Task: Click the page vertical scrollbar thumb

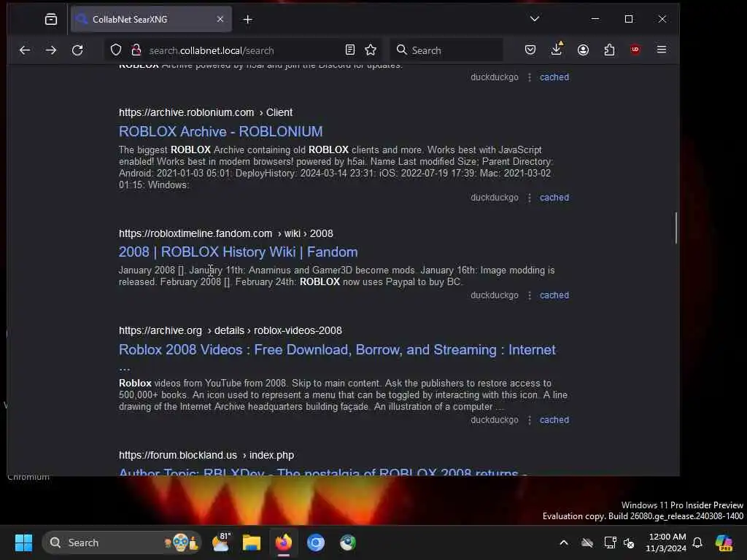Action: coord(676,227)
